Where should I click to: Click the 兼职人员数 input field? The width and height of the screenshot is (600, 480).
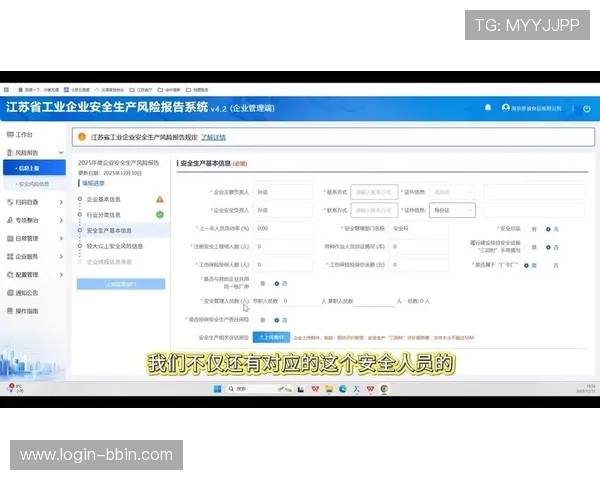(x=375, y=301)
